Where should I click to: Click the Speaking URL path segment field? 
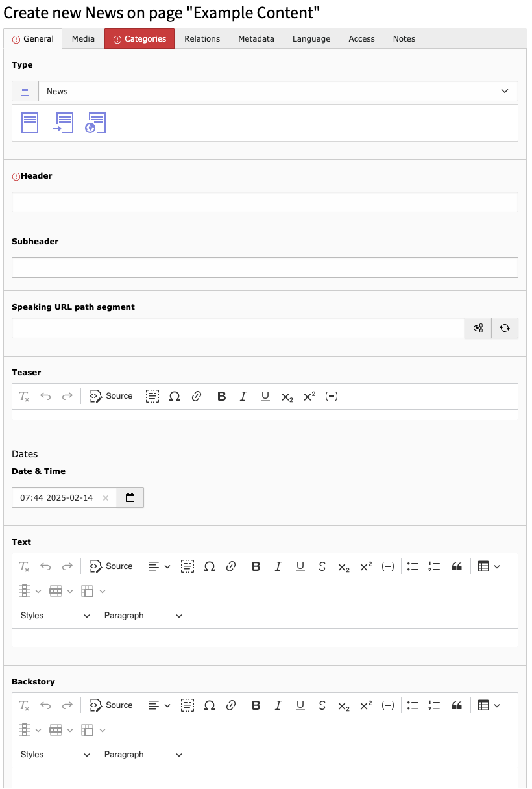coord(238,328)
